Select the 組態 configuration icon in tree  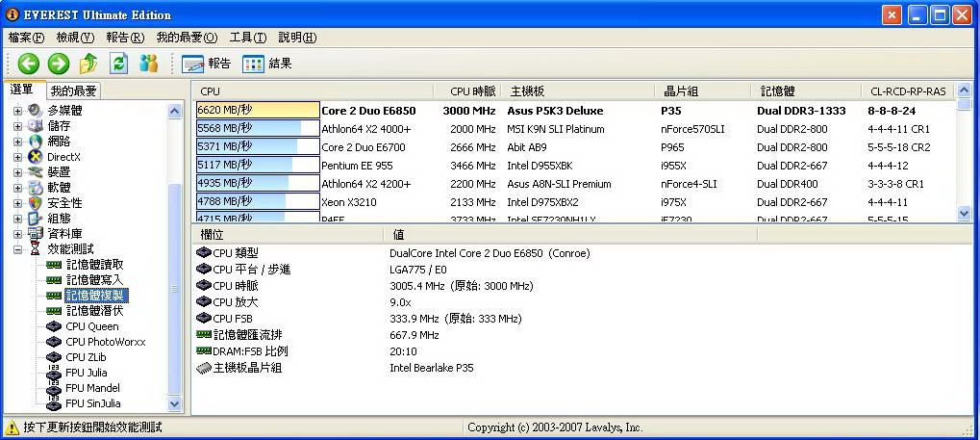coord(36,219)
